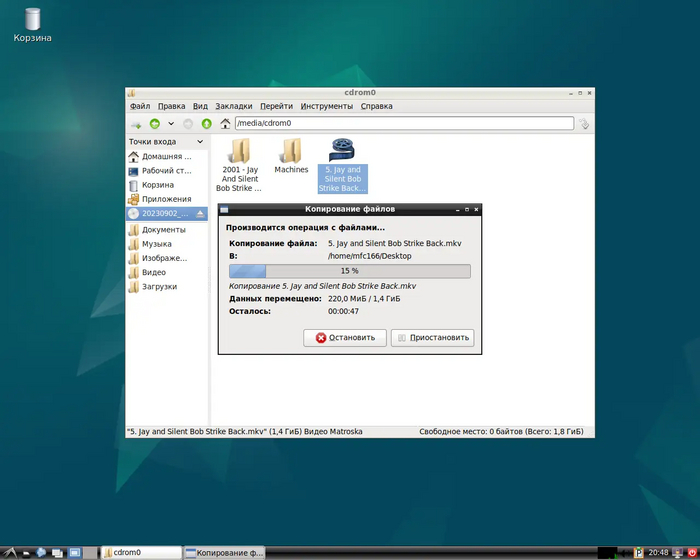Expand the Точки входа side pane dropdown
The height and width of the screenshot is (560, 700).
[200, 142]
